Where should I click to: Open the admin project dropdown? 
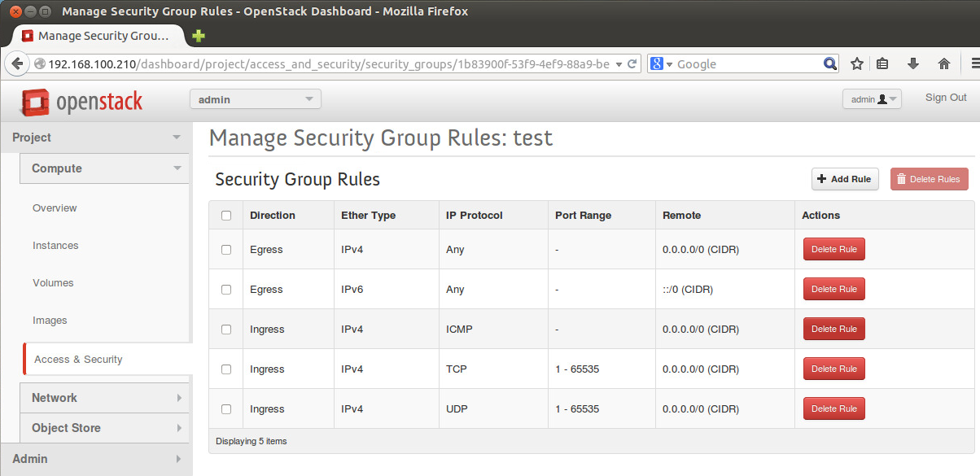pos(255,98)
